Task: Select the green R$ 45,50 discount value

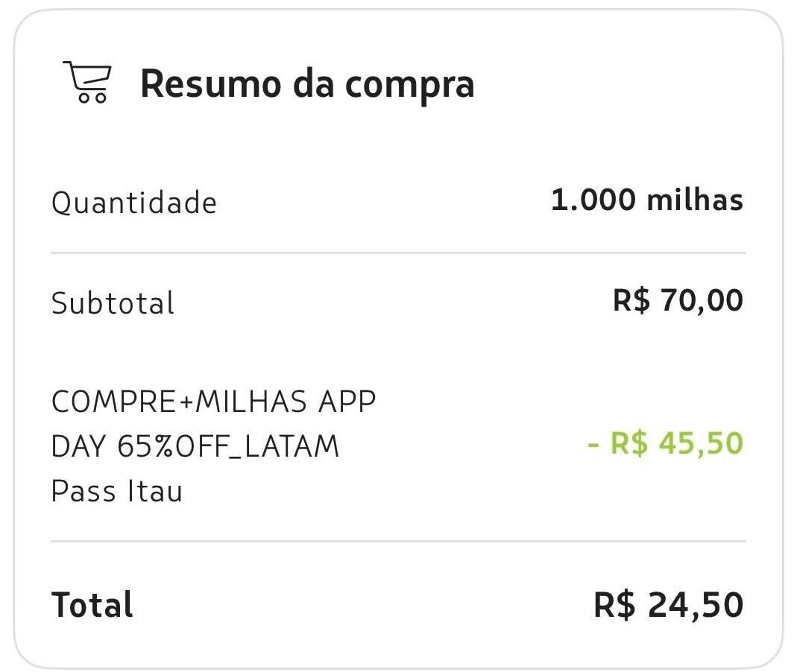Action: coord(676,443)
